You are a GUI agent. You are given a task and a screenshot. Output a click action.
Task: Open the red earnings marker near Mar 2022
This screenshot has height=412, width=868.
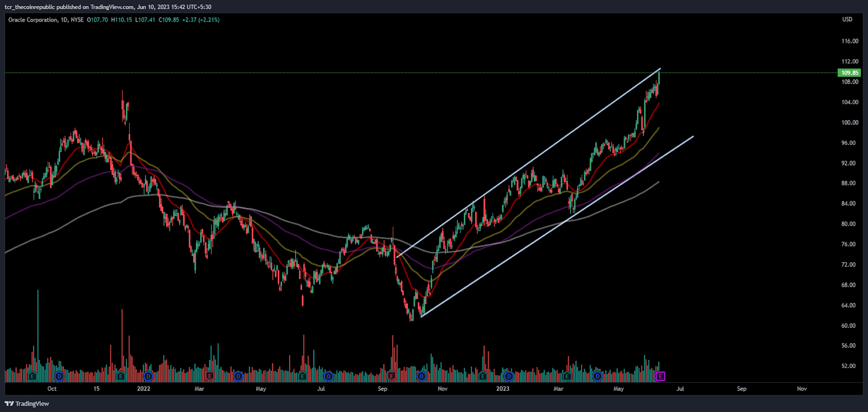point(210,376)
